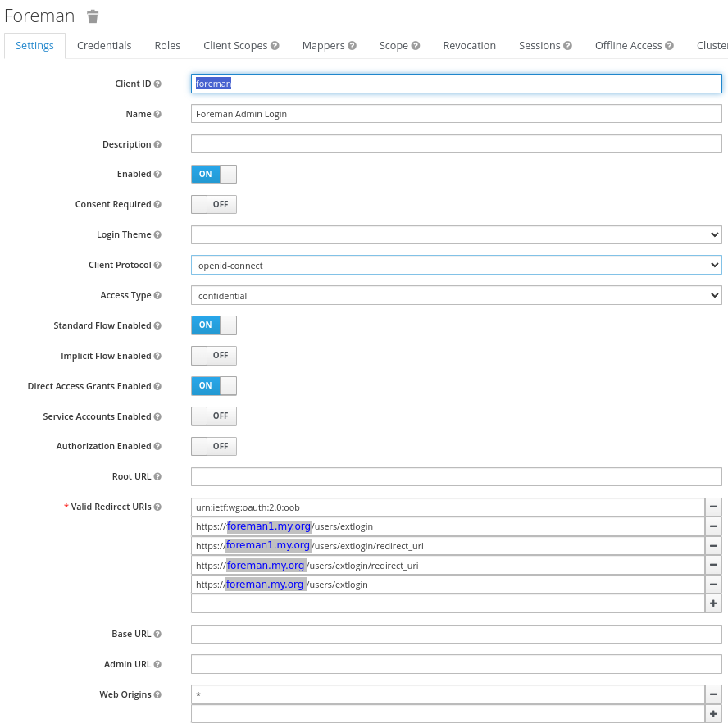The image size is (728, 728).
Task: Click the Name field with Foreman Admin Login
Action: pos(457,114)
